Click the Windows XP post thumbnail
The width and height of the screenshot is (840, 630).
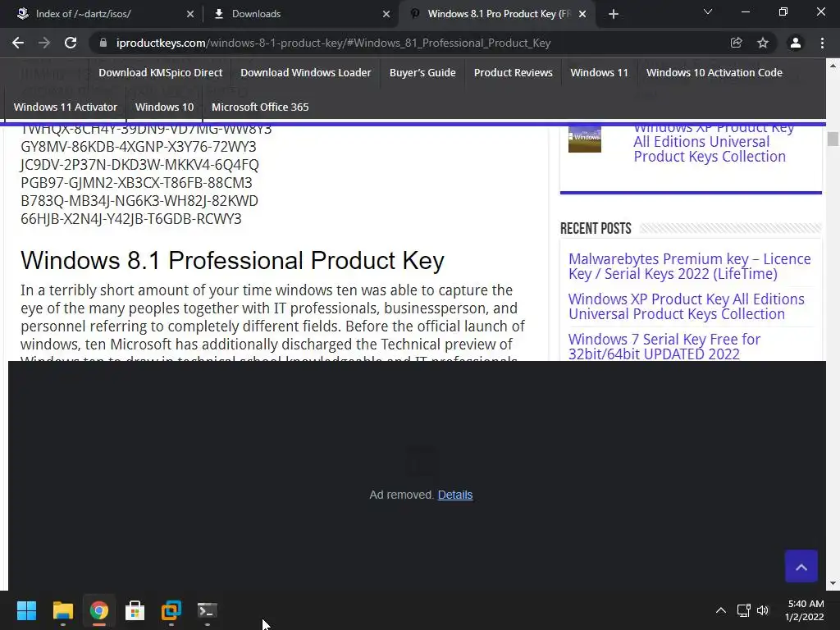584,139
